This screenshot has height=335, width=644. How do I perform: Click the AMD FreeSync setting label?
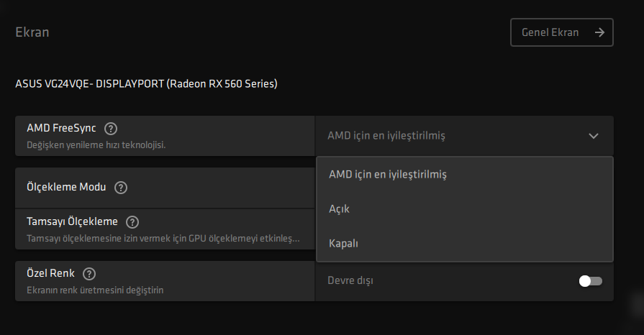click(61, 128)
